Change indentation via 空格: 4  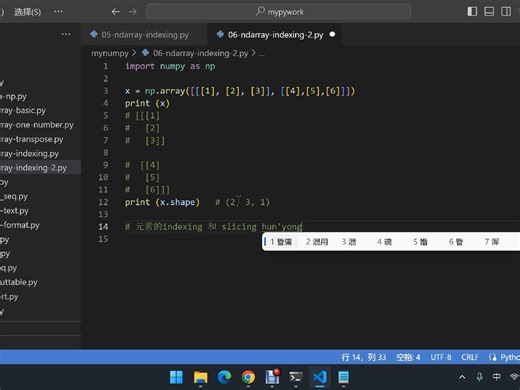coord(408,357)
